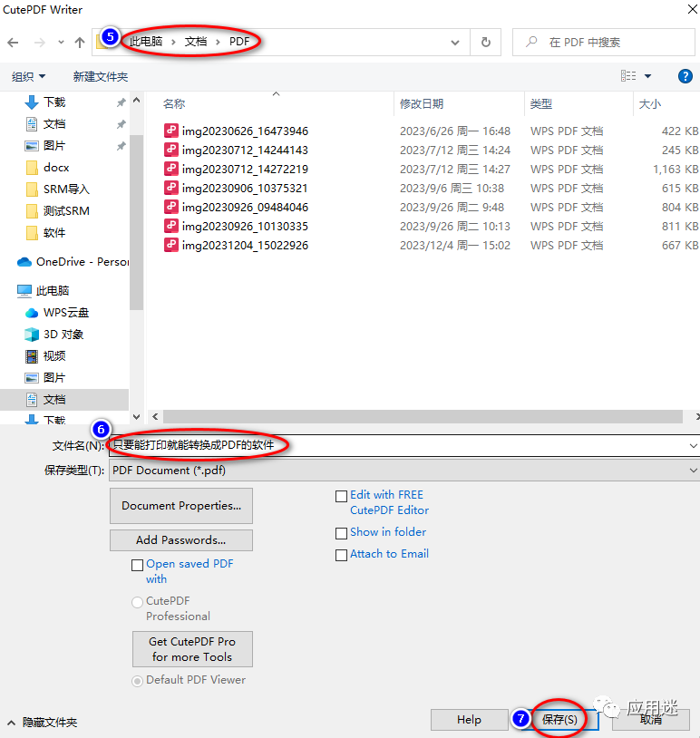
Task: Open pinned 图片 quick access folder
Action: coord(53,145)
